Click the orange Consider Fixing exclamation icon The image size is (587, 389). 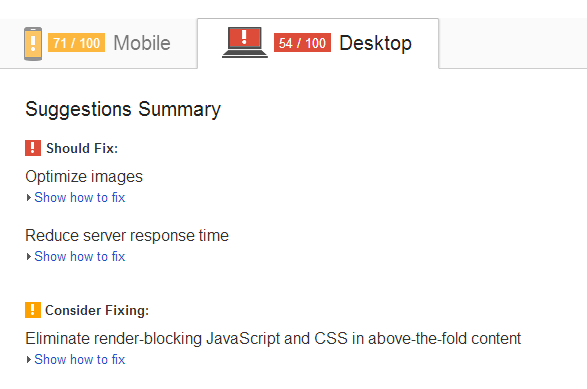coord(33,310)
